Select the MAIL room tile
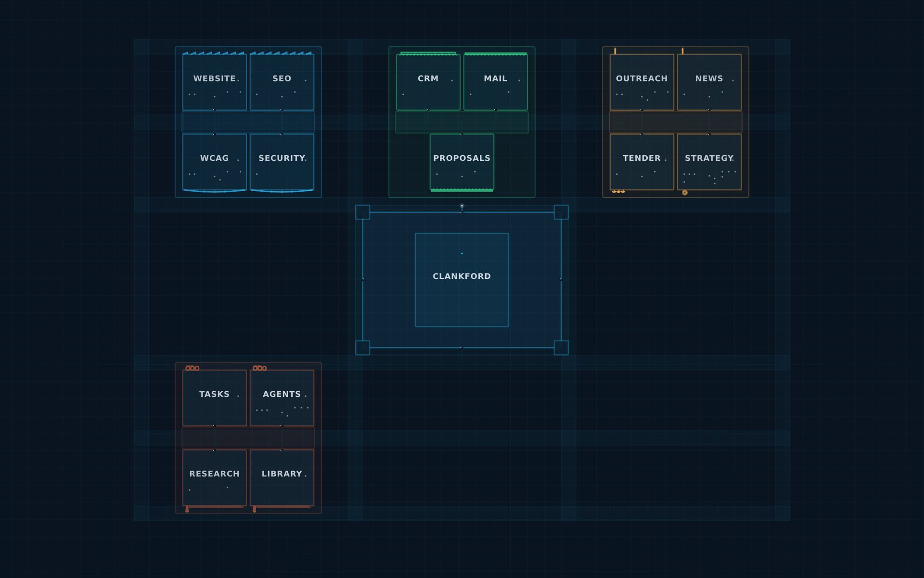The height and width of the screenshot is (578, 924). tap(496, 82)
